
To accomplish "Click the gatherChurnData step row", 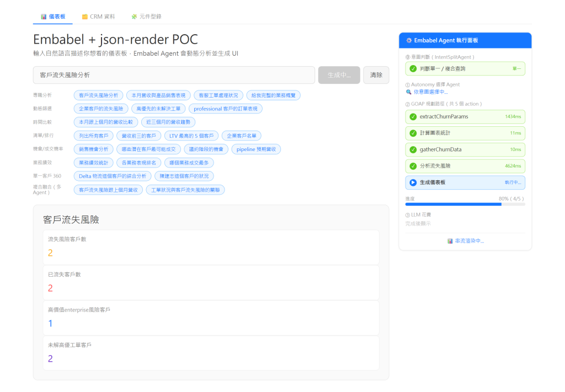I will pos(465,150).
